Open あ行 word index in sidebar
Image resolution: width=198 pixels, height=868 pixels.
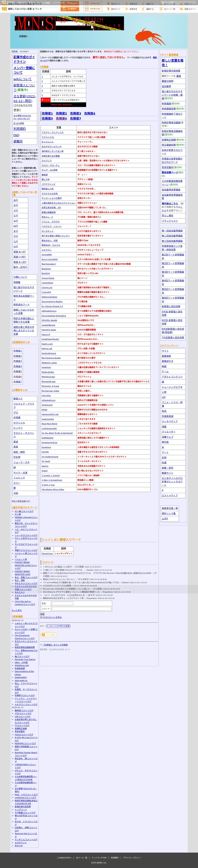pyautogui.click(x=16, y=200)
